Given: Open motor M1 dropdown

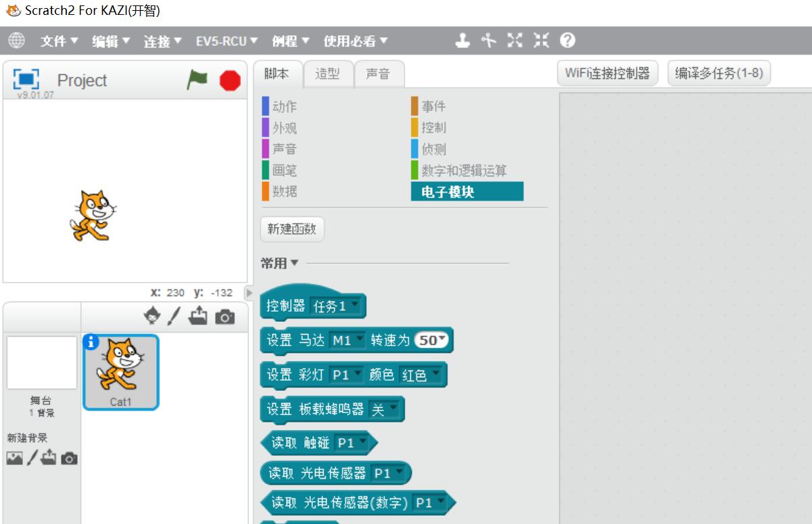Looking at the screenshot, I should (x=347, y=340).
